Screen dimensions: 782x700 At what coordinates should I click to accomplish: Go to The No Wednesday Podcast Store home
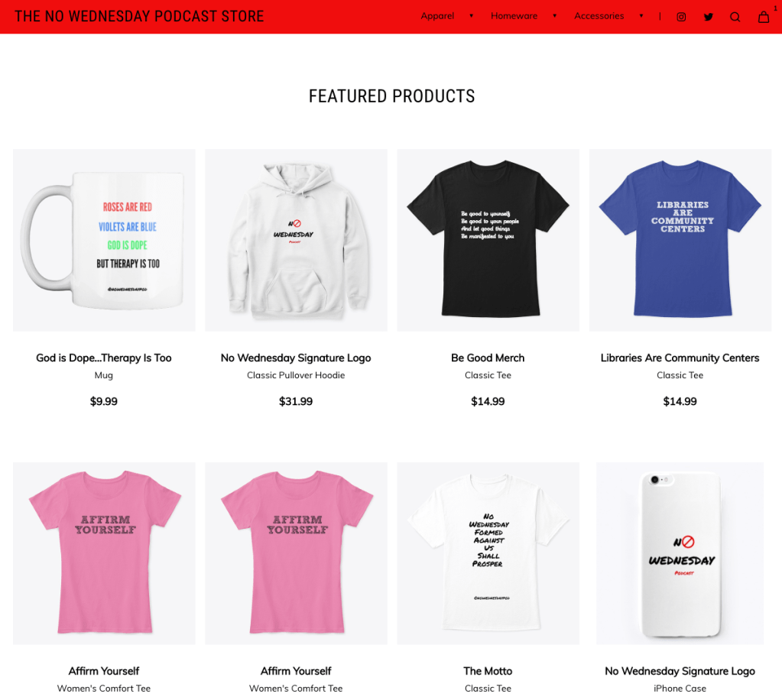pyautogui.click(x=139, y=17)
